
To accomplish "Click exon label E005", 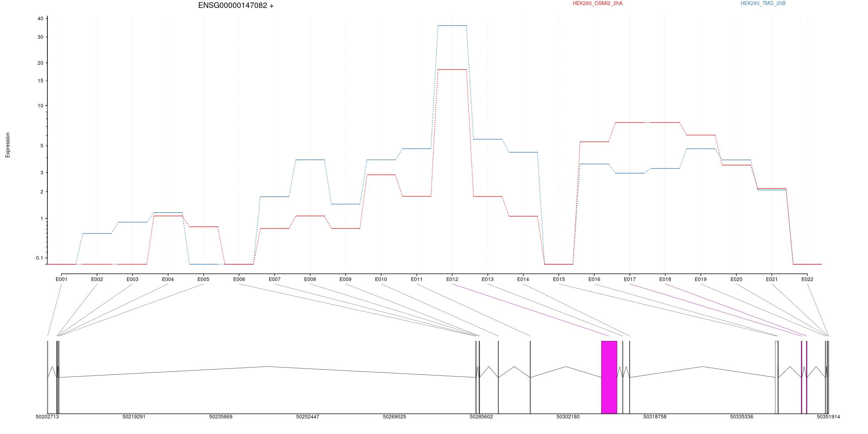I will (x=203, y=279).
